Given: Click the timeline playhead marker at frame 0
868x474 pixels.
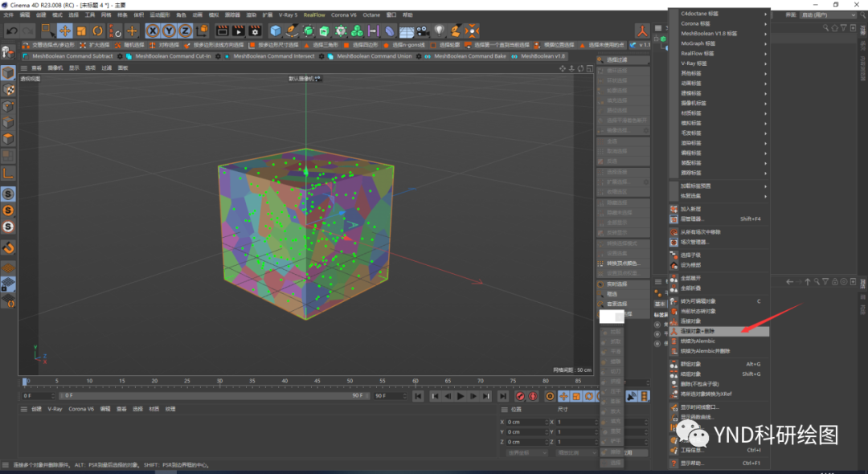Looking at the screenshot, I should coord(25,382).
